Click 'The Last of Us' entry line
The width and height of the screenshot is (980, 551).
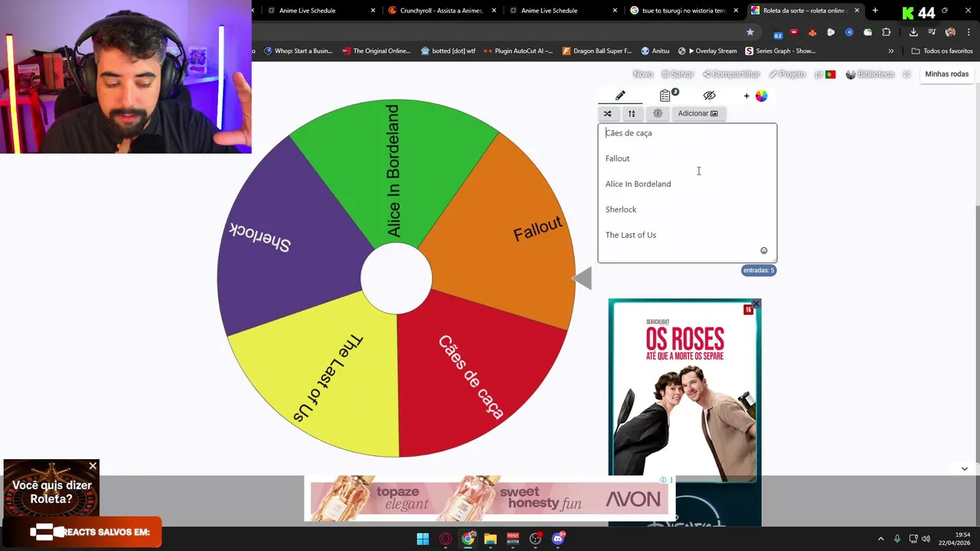pyautogui.click(x=631, y=235)
